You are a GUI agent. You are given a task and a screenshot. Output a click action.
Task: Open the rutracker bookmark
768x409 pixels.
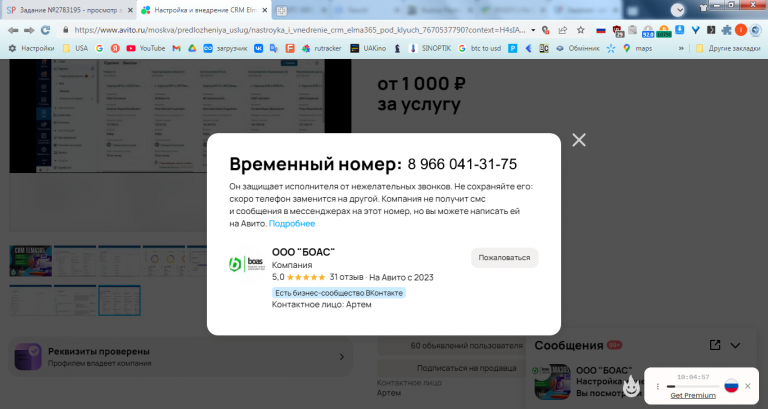pos(321,48)
